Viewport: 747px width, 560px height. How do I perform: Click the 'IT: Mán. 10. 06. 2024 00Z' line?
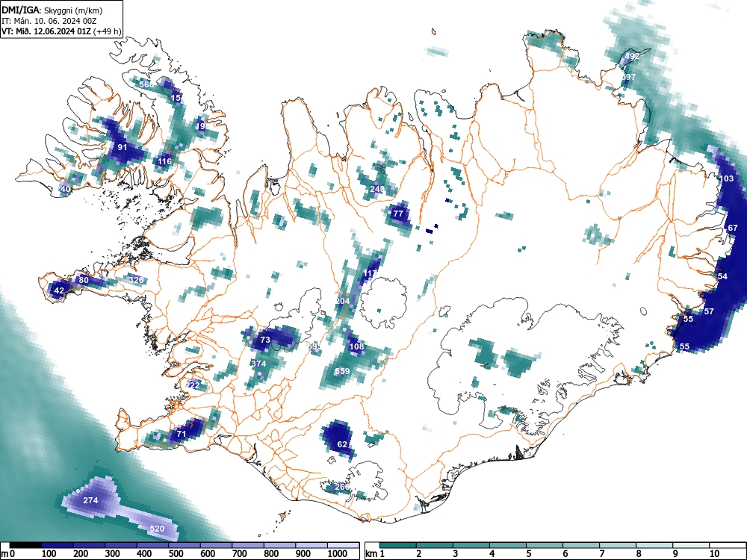click(x=48, y=21)
